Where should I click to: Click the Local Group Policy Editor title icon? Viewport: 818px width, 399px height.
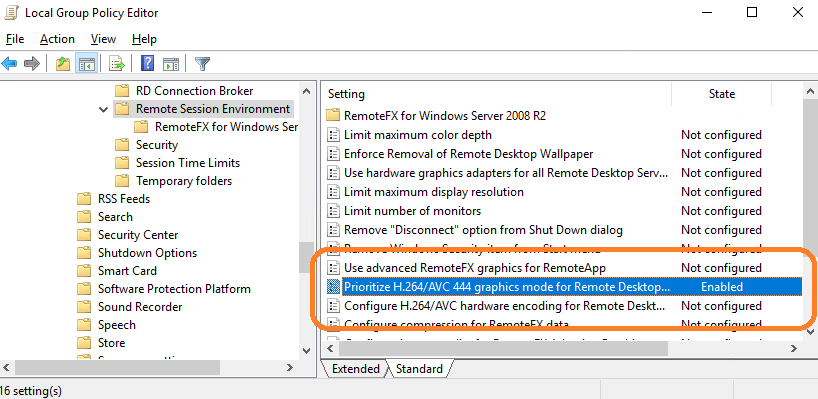pyautogui.click(x=11, y=13)
